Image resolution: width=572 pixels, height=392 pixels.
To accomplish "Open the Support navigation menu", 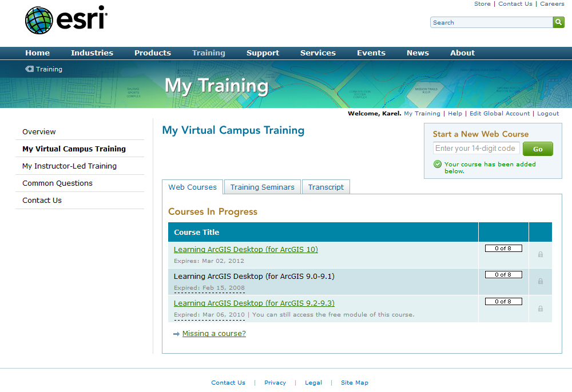I will [263, 53].
